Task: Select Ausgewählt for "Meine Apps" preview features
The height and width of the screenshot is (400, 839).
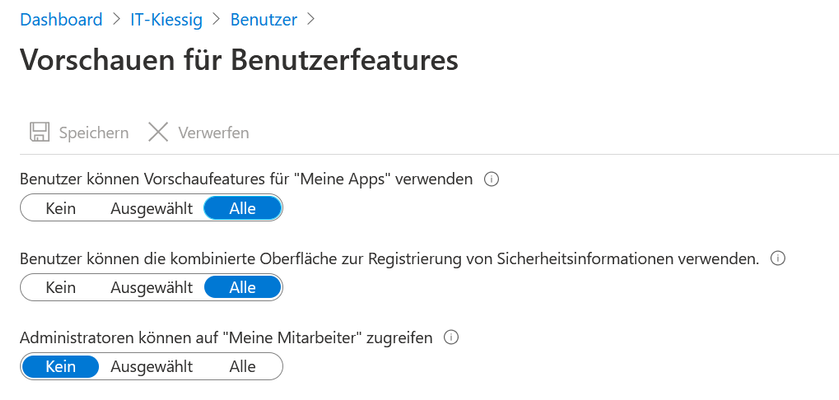Action: click(151, 209)
